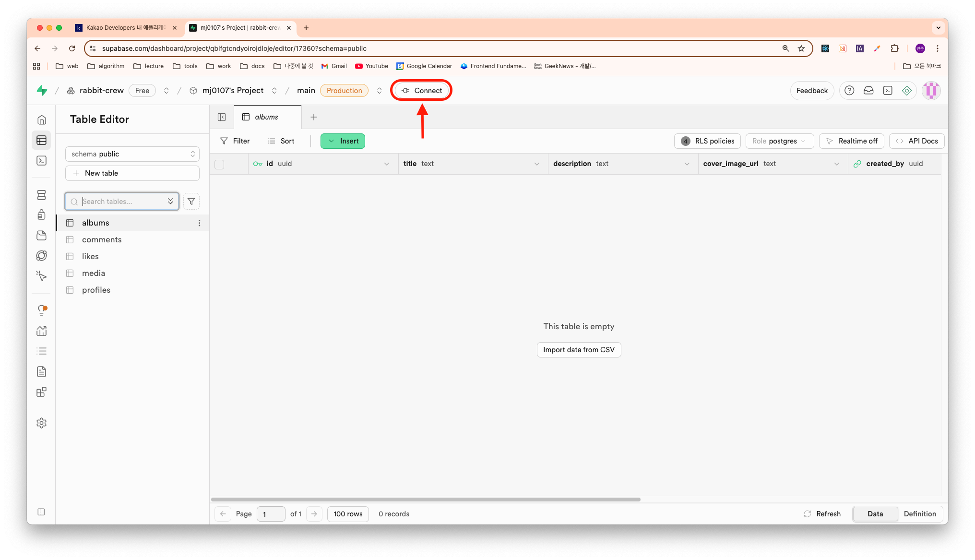Open Project Settings gear icon
975x560 pixels.
point(42,423)
